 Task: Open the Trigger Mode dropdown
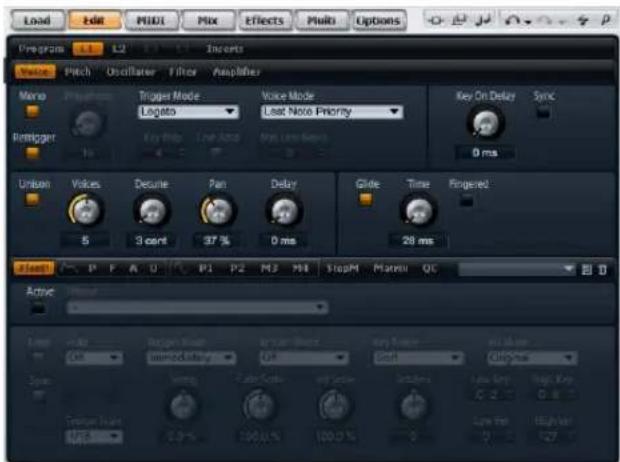pos(189,112)
